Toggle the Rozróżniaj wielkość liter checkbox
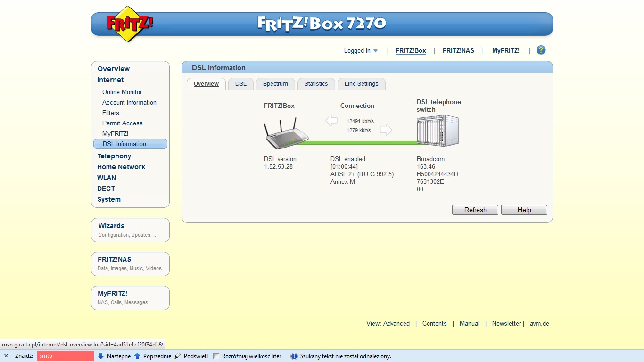The image size is (644, 362). coord(216,356)
